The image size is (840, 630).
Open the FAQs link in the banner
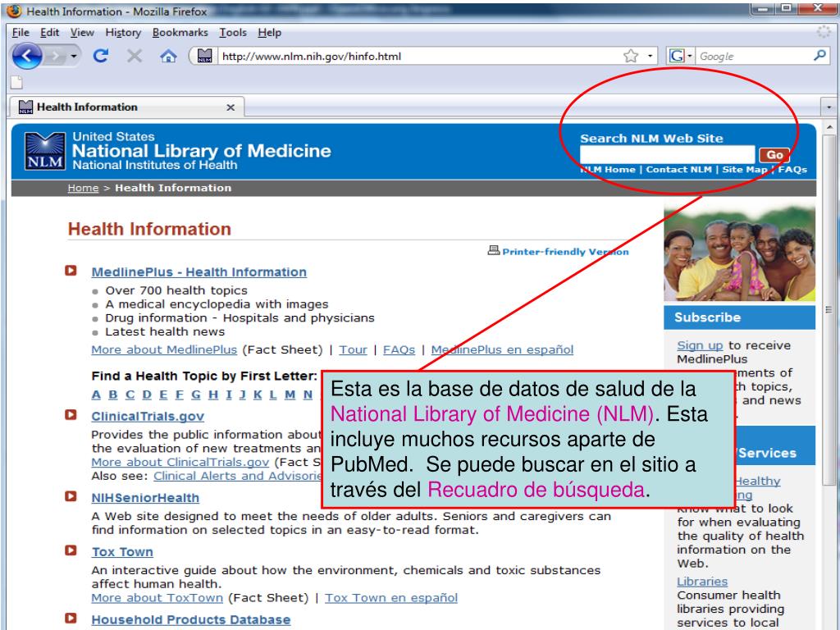click(x=792, y=169)
